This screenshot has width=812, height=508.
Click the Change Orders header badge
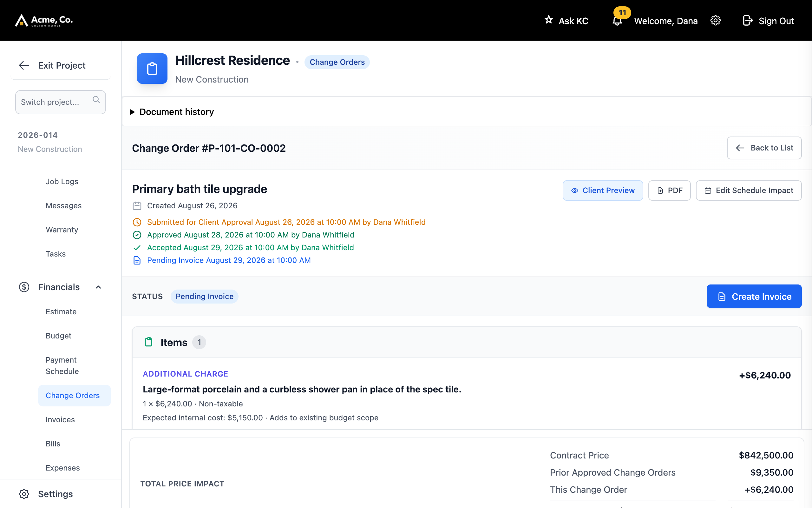337,62
